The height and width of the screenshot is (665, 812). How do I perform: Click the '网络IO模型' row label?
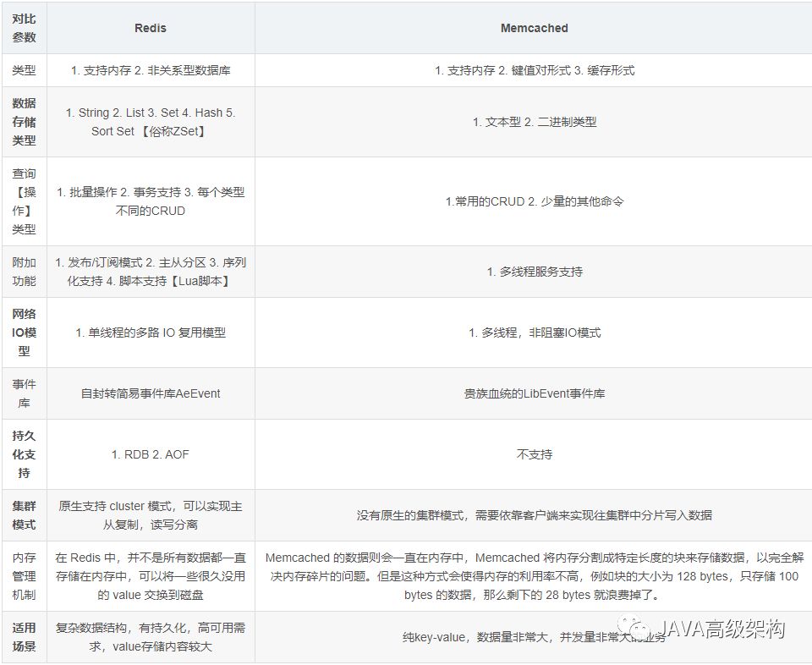click(24, 332)
